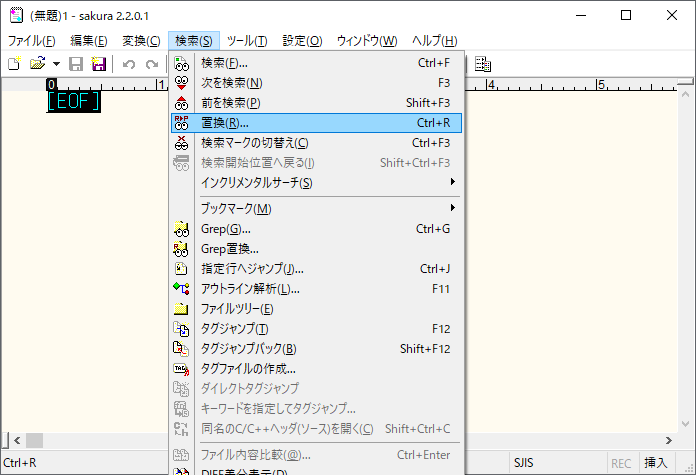Click the 挿入 insert mode indicator
Image resolution: width=696 pixels, height=475 pixels.
pyautogui.click(x=656, y=463)
